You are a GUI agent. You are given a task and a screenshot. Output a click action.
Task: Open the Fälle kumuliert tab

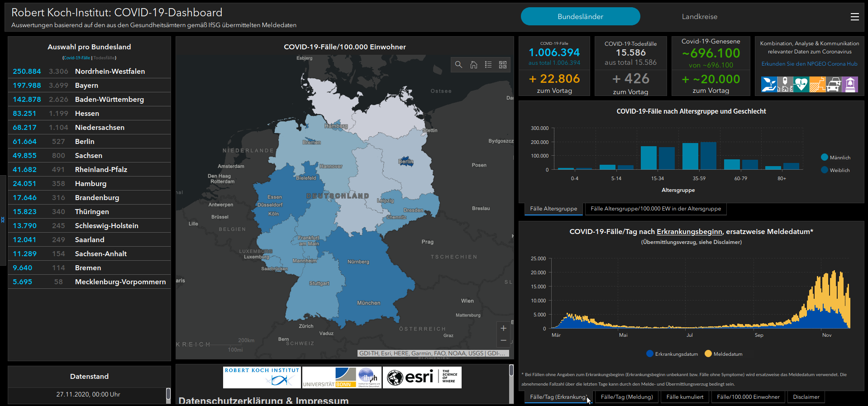685,397
